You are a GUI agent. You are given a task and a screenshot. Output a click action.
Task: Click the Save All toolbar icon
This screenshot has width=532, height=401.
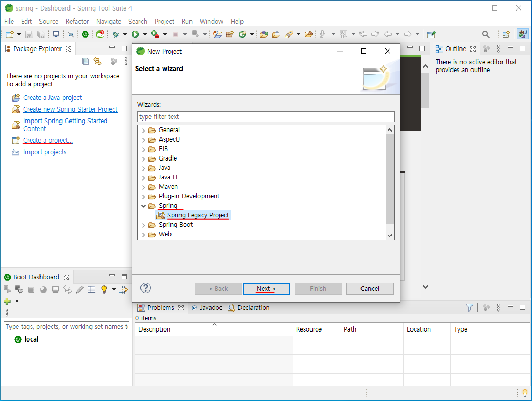41,34
